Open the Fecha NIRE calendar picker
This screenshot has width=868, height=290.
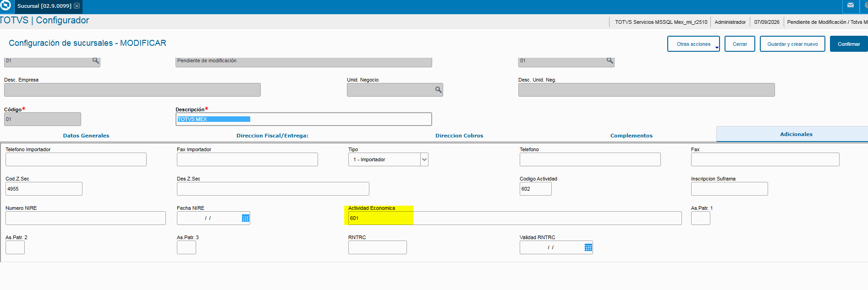pyautogui.click(x=246, y=218)
